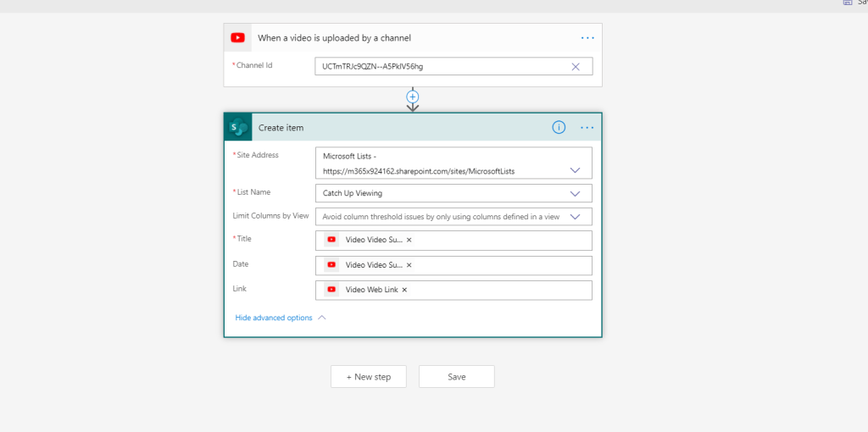This screenshot has width=868, height=432.
Task: Click inside the Channel Id field
Action: coord(441,67)
